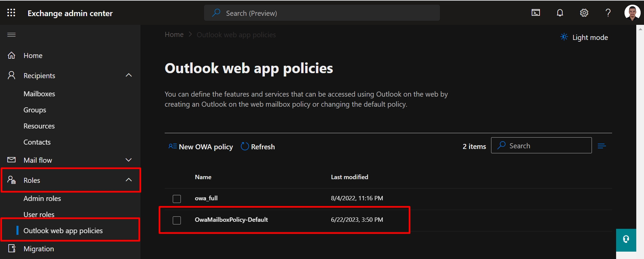This screenshot has height=259, width=644.
Task: Expand the Mail flow section chevron
Action: [129, 160]
